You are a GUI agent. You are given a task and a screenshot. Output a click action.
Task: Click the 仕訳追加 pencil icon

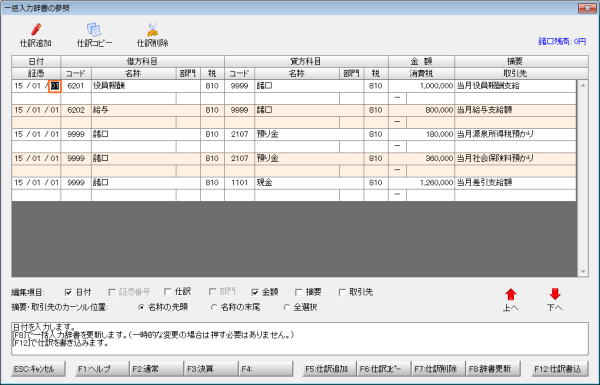36,29
